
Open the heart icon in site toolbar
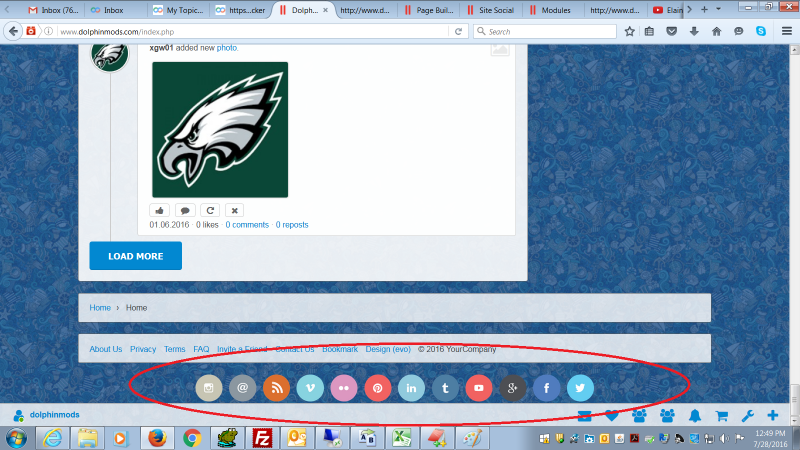612,416
